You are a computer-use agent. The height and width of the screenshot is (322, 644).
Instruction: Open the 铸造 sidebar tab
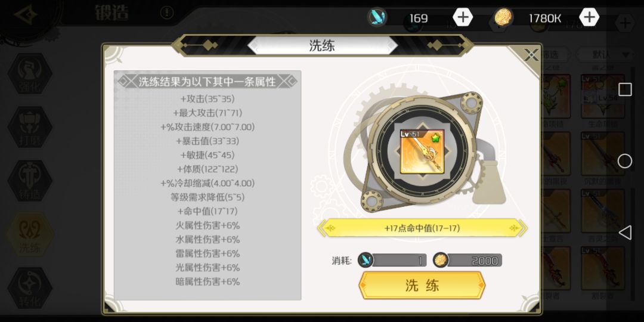(x=30, y=181)
